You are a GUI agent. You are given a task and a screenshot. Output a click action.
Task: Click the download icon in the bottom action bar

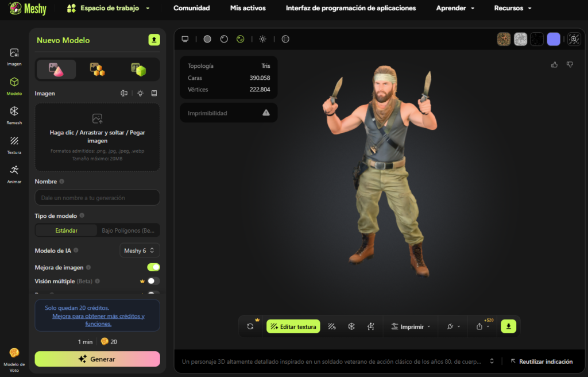508,326
